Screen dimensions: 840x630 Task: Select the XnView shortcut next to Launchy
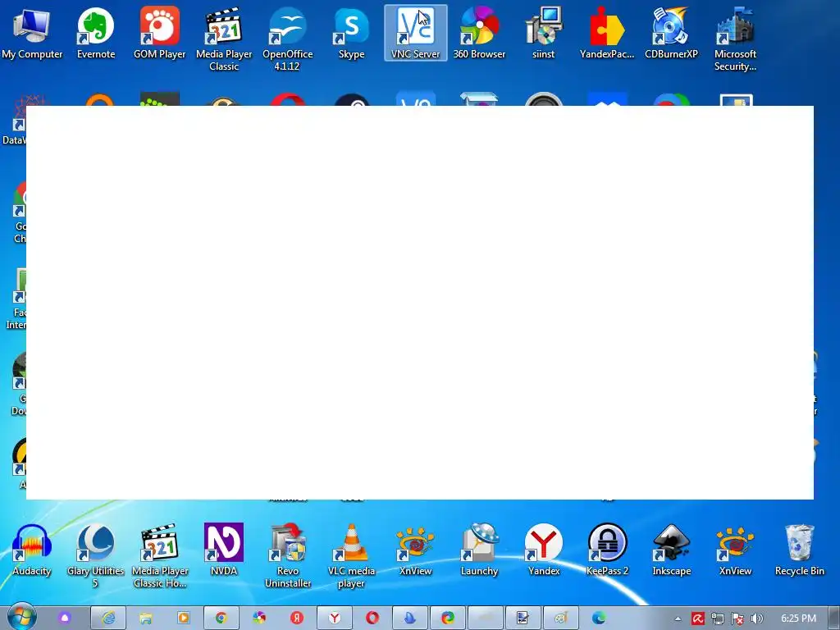pos(416,550)
